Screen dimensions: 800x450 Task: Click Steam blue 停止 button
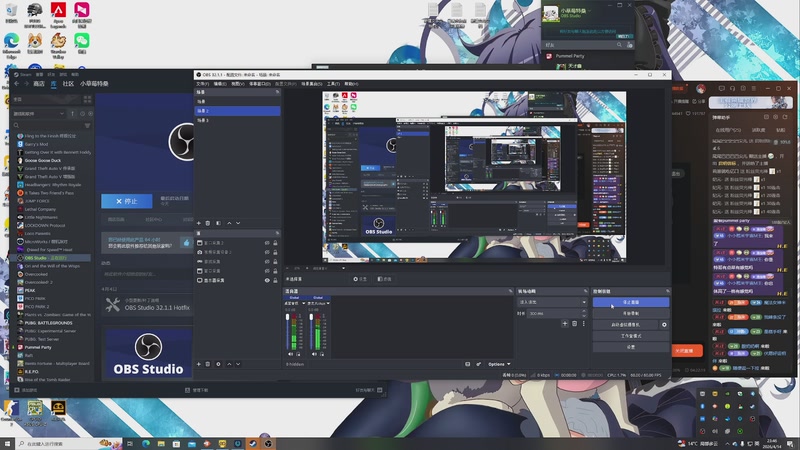(x=127, y=201)
